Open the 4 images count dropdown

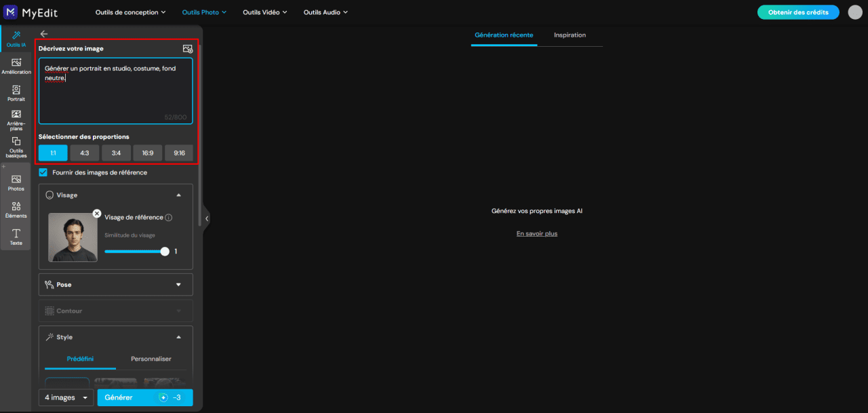point(66,397)
